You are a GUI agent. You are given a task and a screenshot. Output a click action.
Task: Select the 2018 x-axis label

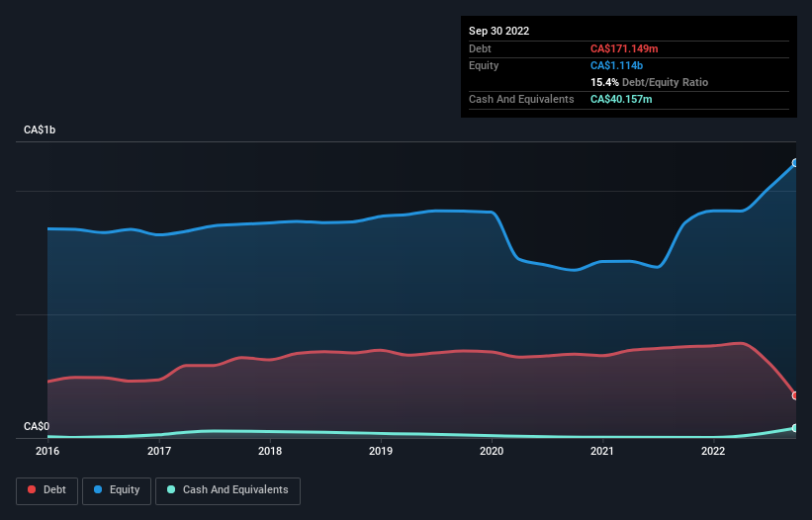pos(270,451)
